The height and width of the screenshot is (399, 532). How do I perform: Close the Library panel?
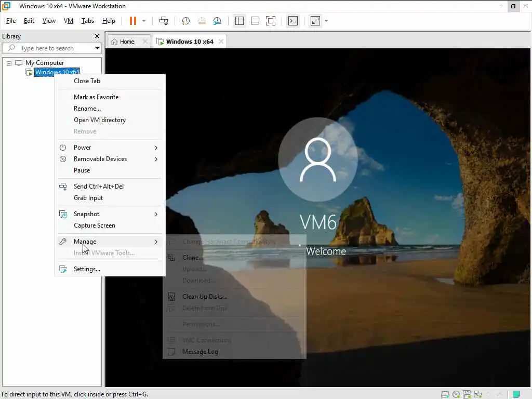97,36
